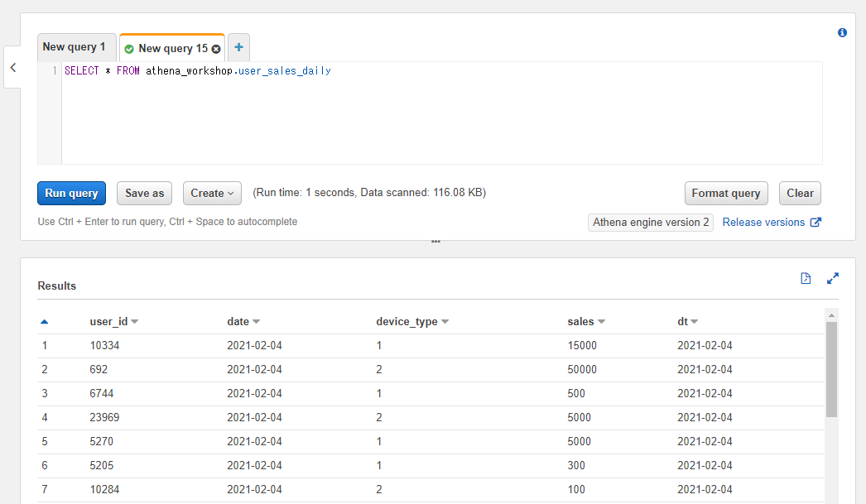
Task: Click the Ctrl + Enter hint text
Action: tap(167, 221)
